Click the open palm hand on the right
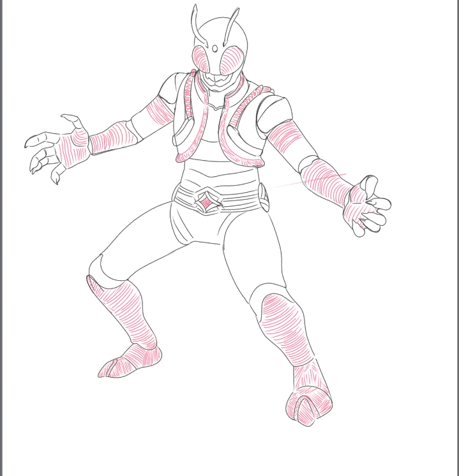Screen dimensions: 459x476 [366, 205]
